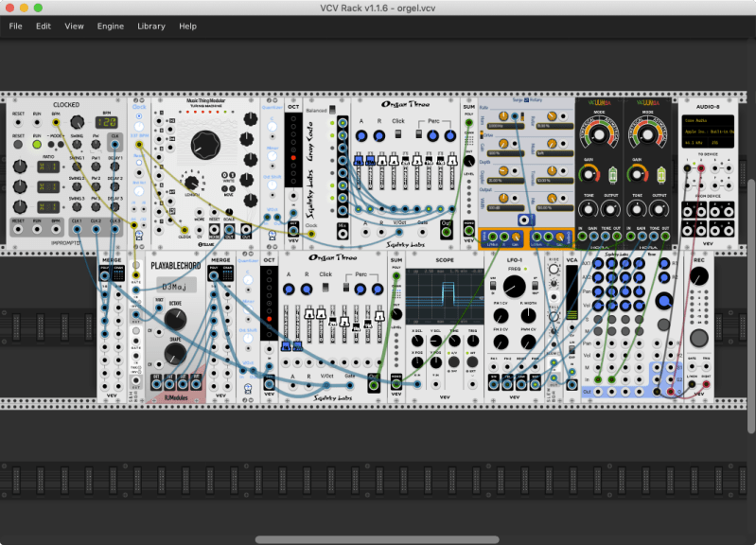
Task: Click the LEVEL knob on upper SUM module
Action: pos(468,161)
